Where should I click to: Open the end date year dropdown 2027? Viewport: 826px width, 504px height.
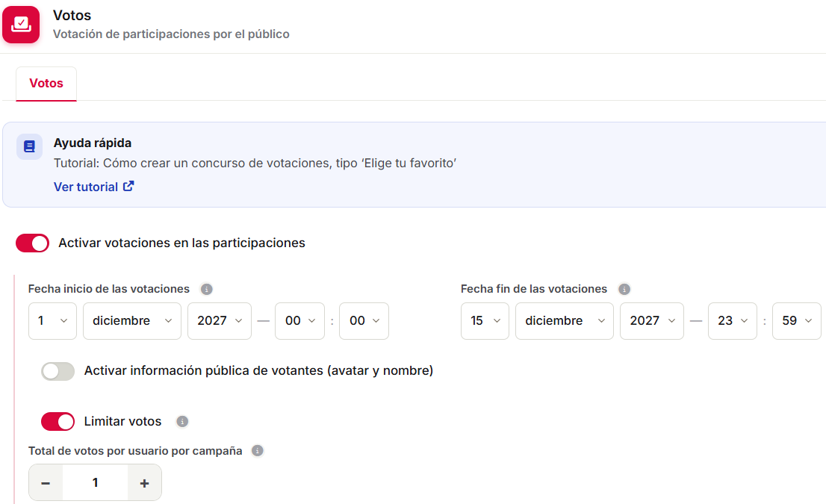click(x=652, y=321)
